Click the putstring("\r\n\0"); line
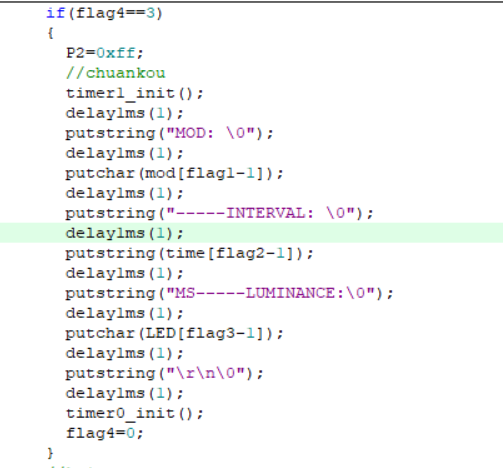The width and height of the screenshot is (503, 468). [164, 373]
